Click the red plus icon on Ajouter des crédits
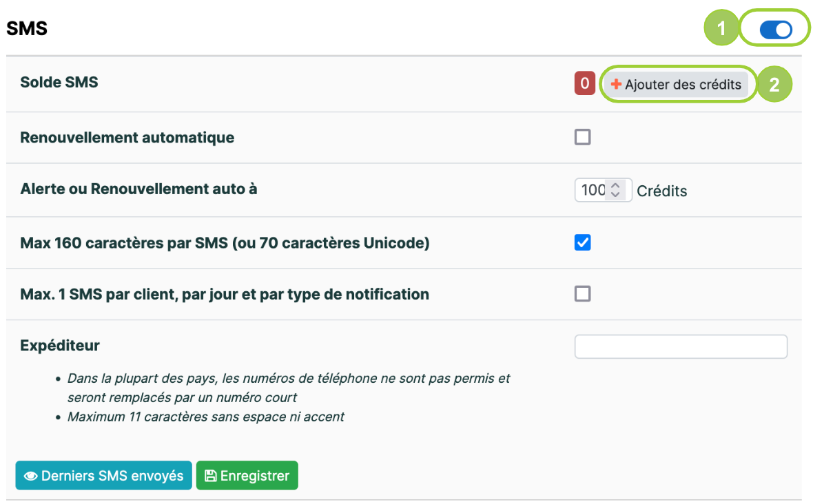 click(x=616, y=84)
